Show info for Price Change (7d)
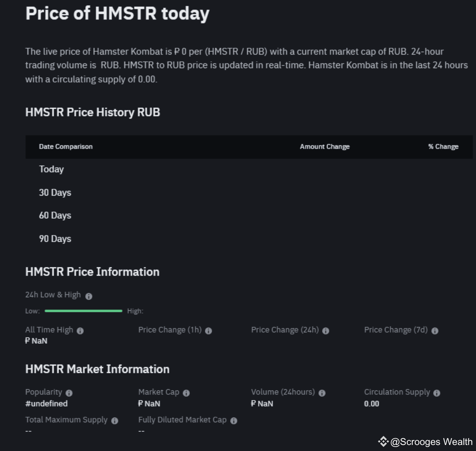Image resolution: width=476 pixels, height=451 pixels. [435, 331]
